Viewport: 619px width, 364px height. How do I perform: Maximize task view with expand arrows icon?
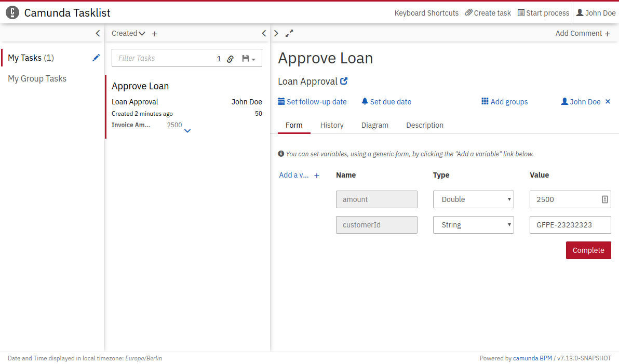(x=289, y=33)
